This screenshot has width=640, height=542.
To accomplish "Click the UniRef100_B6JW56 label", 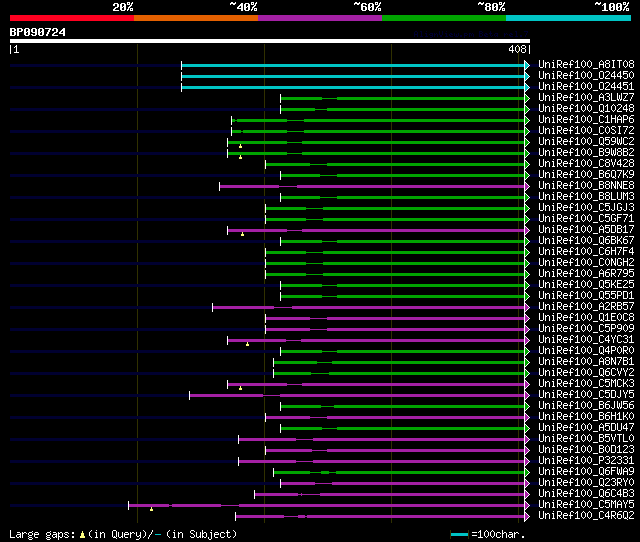I will pos(586,406).
